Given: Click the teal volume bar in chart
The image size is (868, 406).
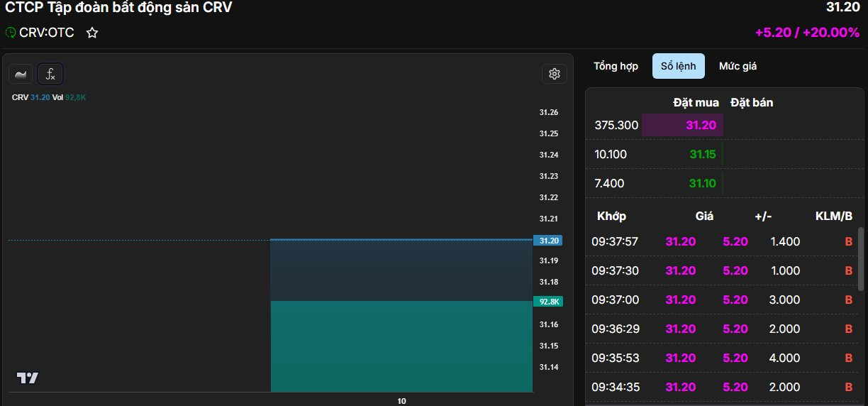Looking at the screenshot, I should coord(401,346).
